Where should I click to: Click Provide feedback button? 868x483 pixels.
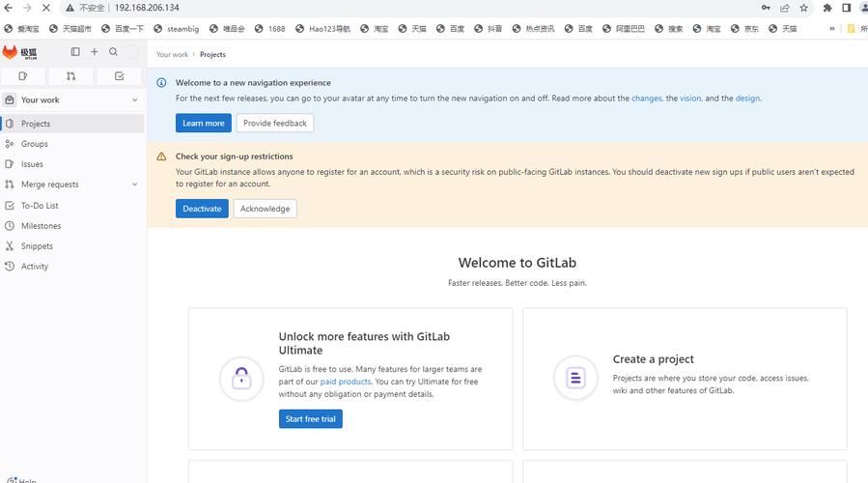pos(274,123)
